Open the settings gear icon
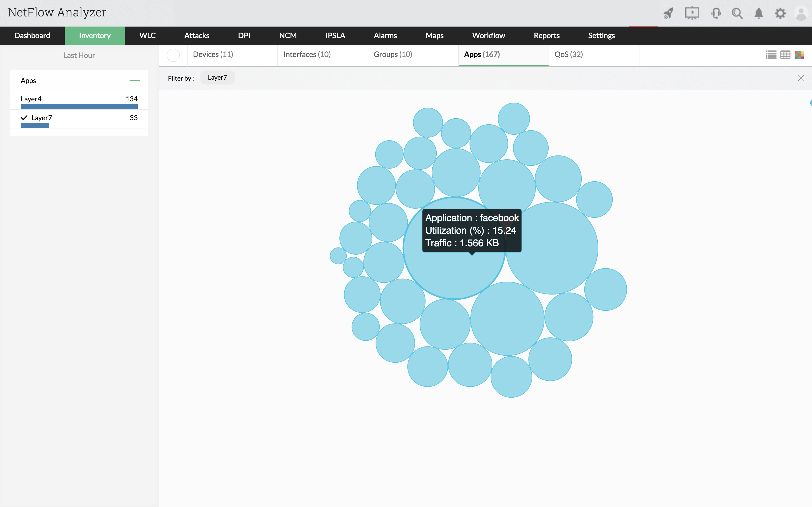The height and width of the screenshot is (507, 812). pos(781,13)
